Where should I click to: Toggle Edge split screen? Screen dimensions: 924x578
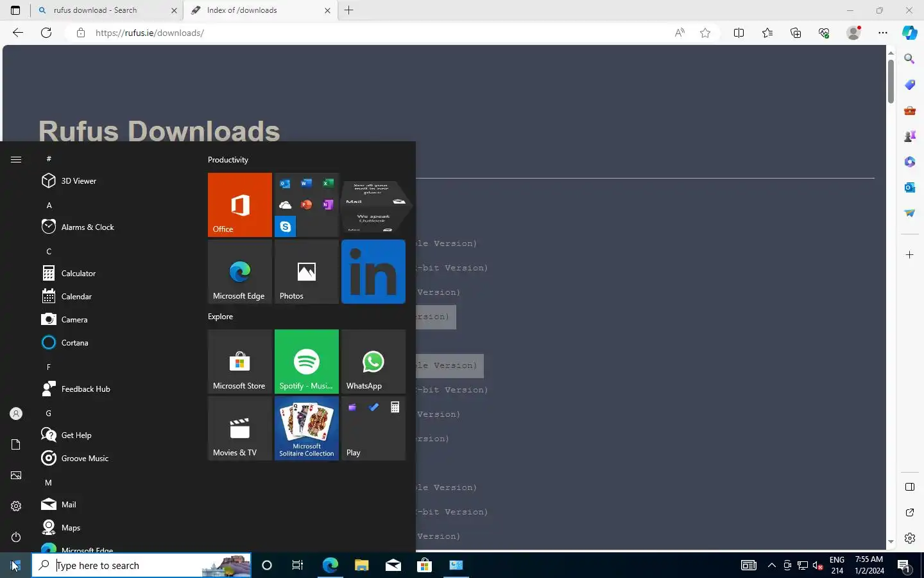[739, 33]
